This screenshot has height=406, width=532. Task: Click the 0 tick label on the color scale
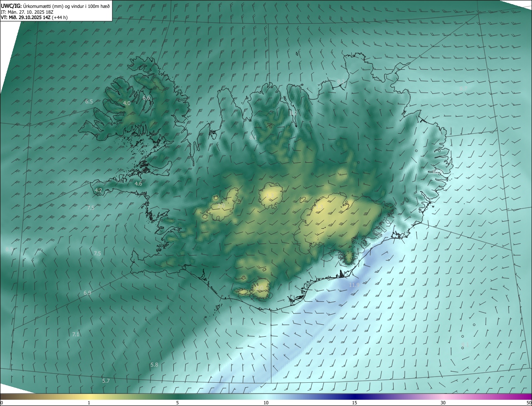[2, 403]
